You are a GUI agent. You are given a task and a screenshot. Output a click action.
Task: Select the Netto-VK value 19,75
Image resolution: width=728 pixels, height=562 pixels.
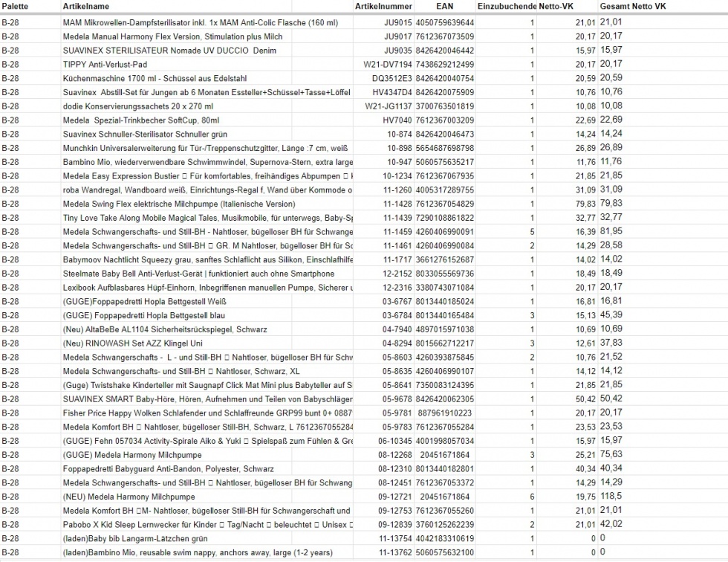pos(585,496)
